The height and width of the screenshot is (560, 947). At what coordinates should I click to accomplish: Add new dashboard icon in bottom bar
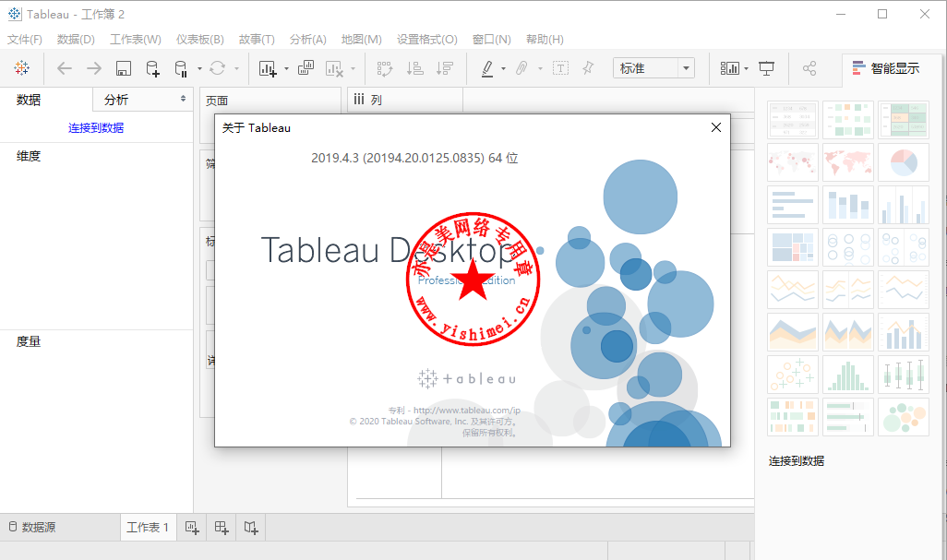pyautogui.click(x=222, y=528)
